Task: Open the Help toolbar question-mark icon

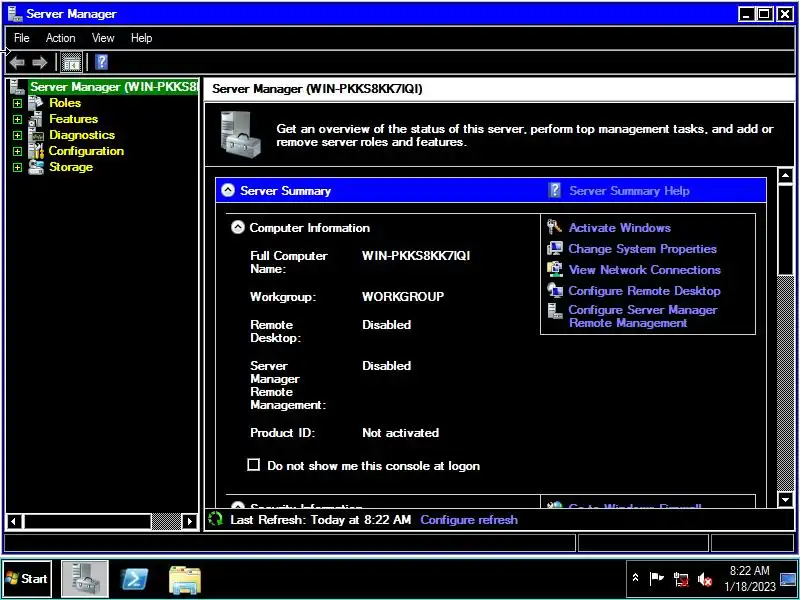Action: (102, 62)
